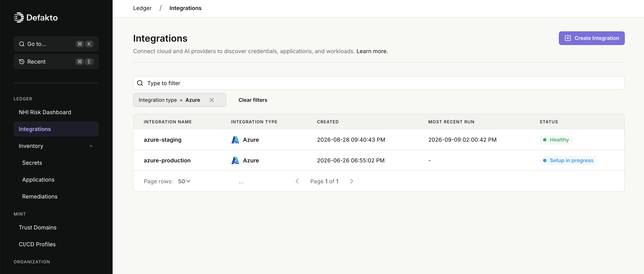Click the Integration Type column header
The height and width of the screenshot is (274, 644).
click(254, 122)
